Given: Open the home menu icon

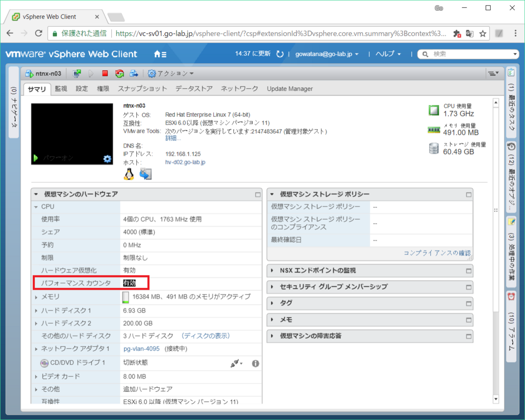Looking at the screenshot, I should pos(160,54).
